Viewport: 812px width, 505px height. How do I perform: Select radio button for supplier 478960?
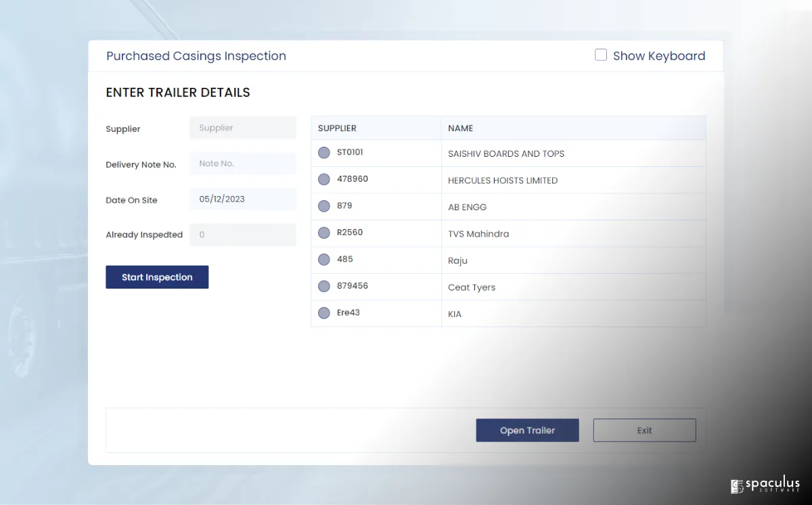coord(324,180)
